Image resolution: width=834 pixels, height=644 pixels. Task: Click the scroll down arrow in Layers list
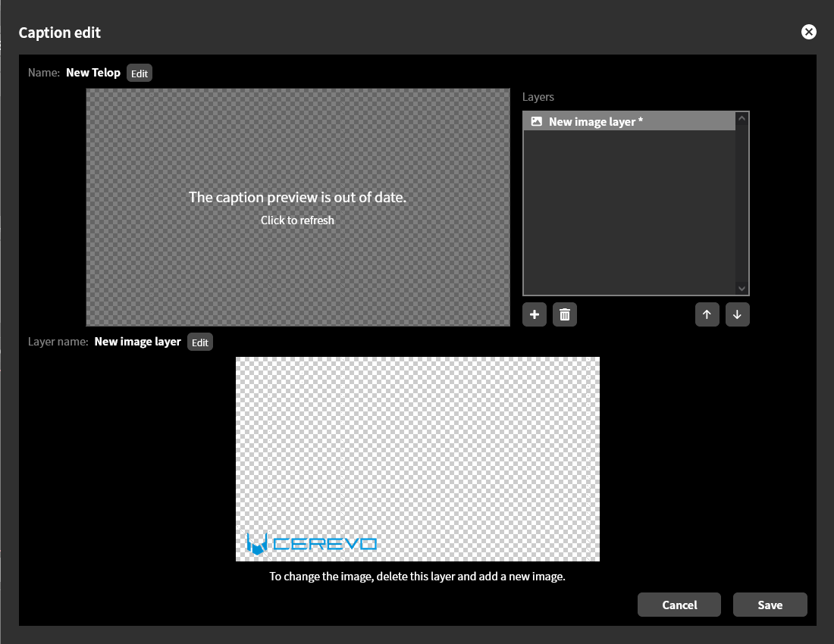point(742,289)
